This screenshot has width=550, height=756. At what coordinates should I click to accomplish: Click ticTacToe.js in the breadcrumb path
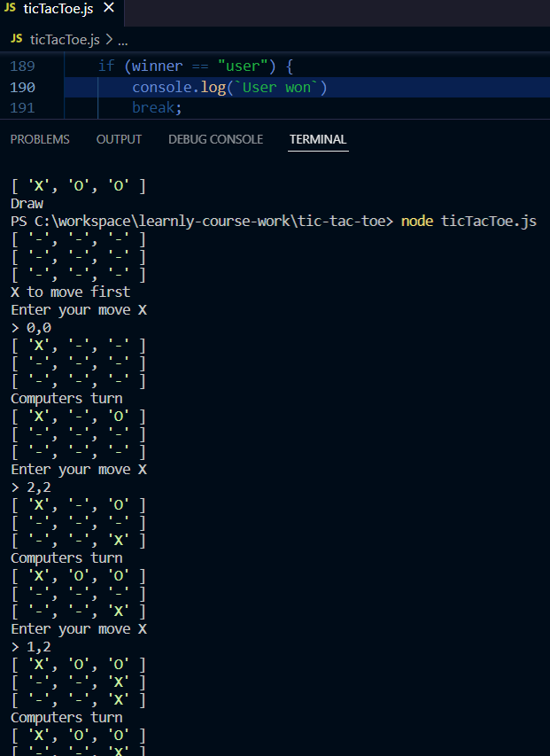click(x=65, y=40)
